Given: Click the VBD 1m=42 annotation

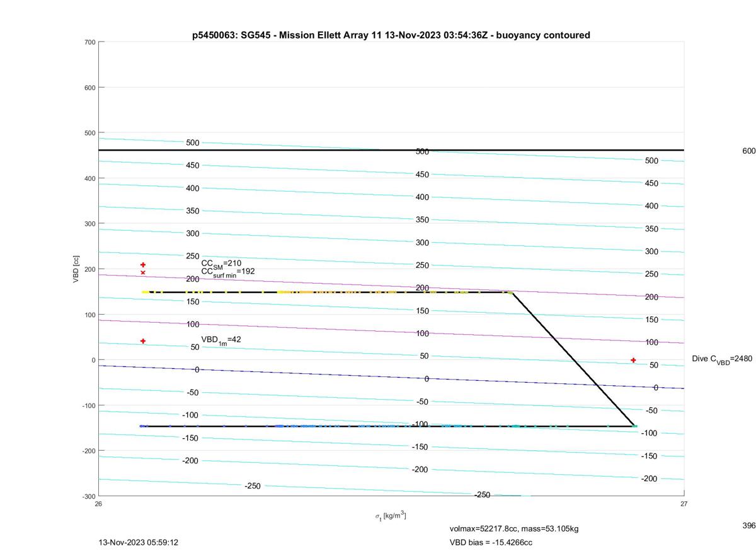Looking at the screenshot, I should 221,340.
